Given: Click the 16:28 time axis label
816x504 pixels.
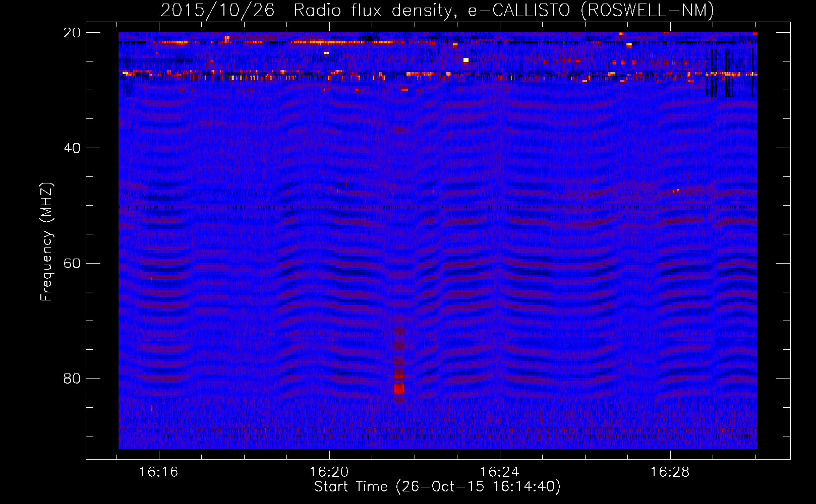Looking at the screenshot, I should click(x=670, y=472).
